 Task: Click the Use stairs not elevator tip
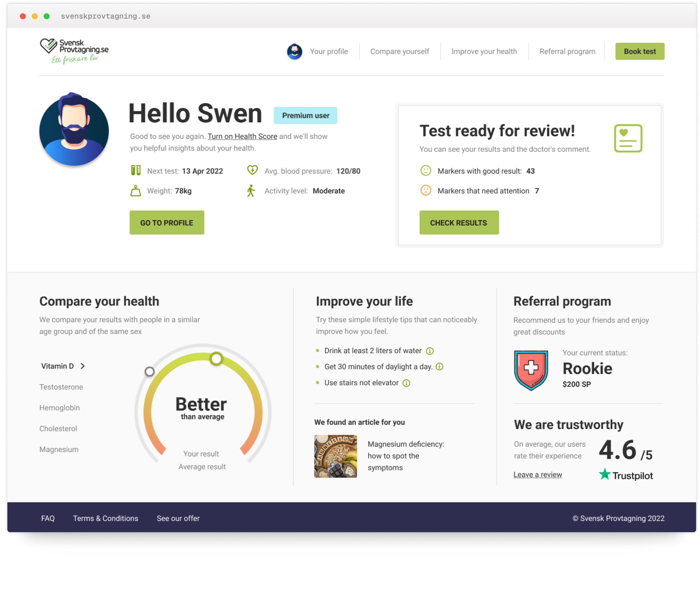click(x=361, y=383)
